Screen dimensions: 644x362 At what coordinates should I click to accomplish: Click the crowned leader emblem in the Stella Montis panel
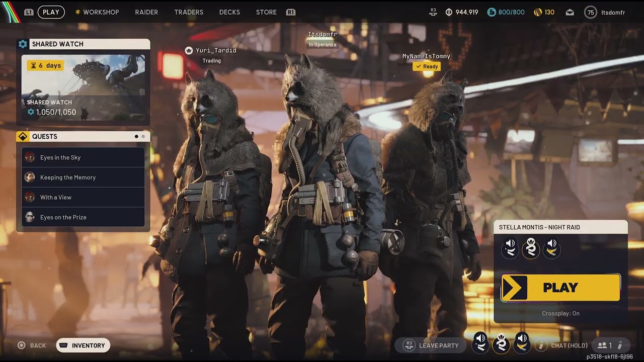click(531, 248)
